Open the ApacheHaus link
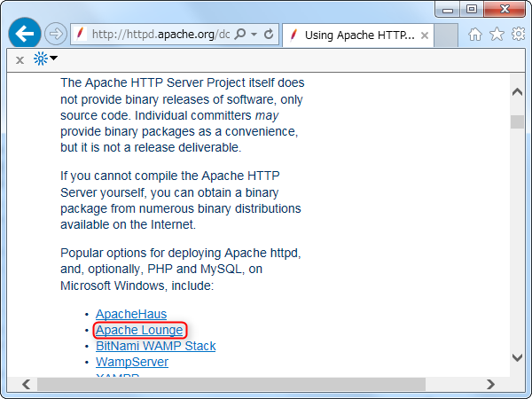This screenshot has width=532, height=399. click(x=131, y=314)
